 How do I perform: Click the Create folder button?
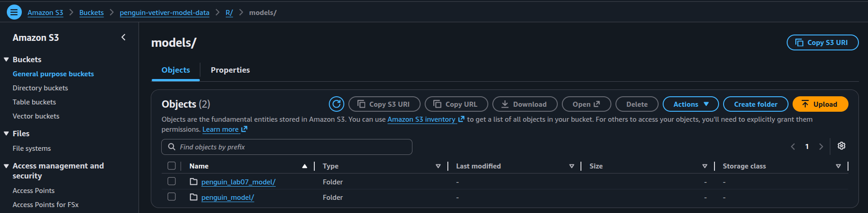[755, 104]
